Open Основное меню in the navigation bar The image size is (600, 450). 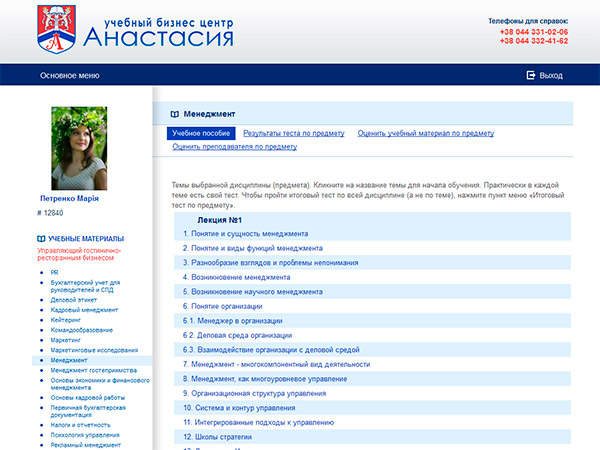point(70,75)
